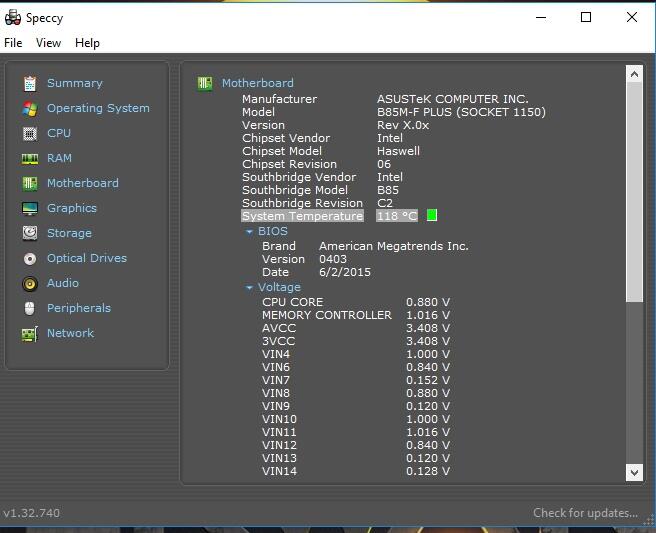Click the 3VCC voltage label
Screen dimensions: 656x533
pos(278,341)
